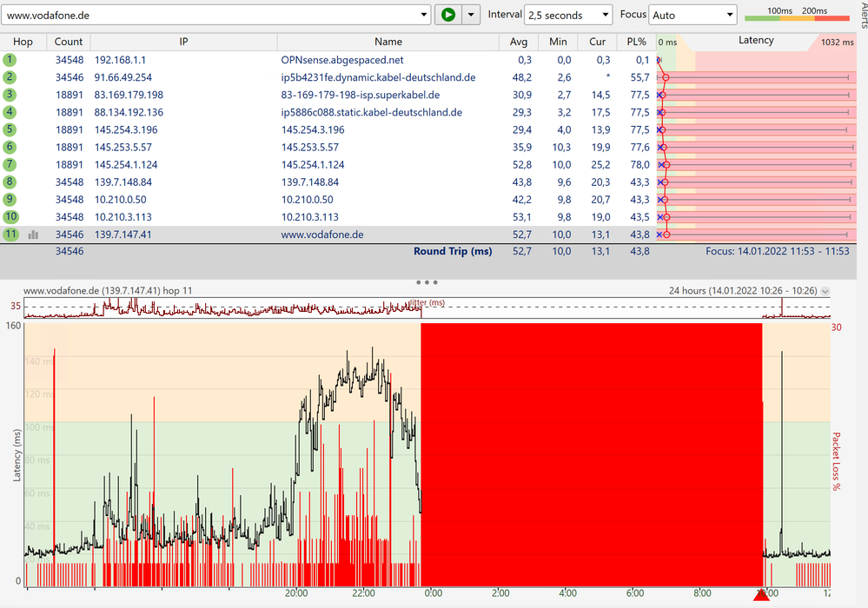
Task: Click IP 145.254.3.196 in IP column
Action: [x=126, y=129]
